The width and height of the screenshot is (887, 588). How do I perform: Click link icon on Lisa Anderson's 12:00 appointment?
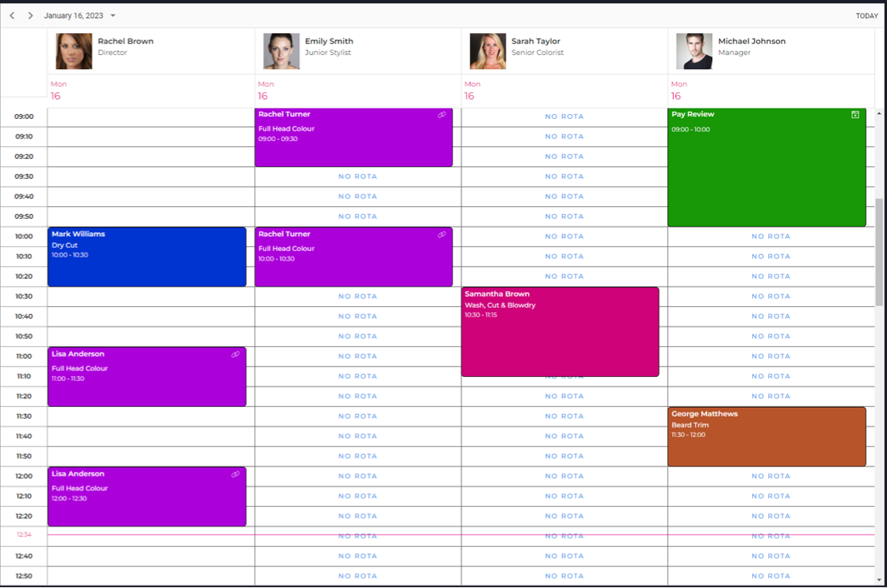tap(235, 474)
